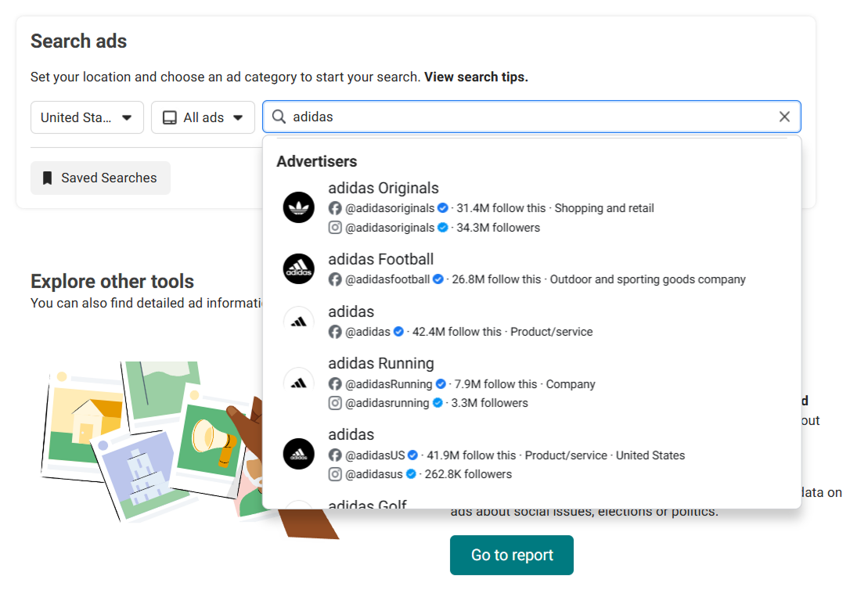Image resolution: width=868 pixels, height=608 pixels.
Task: Click verified badge next to @adidasUS
Action: [413, 455]
